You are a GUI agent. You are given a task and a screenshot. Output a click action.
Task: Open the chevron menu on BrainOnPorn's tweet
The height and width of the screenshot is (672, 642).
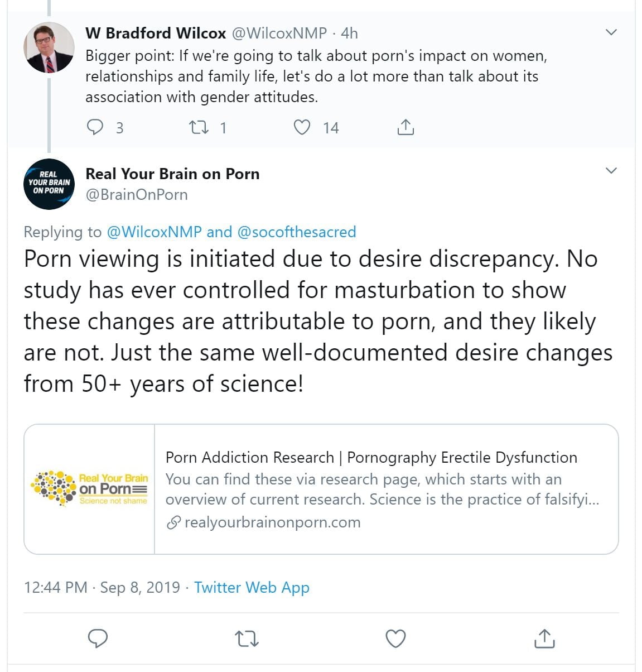click(x=611, y=171)
